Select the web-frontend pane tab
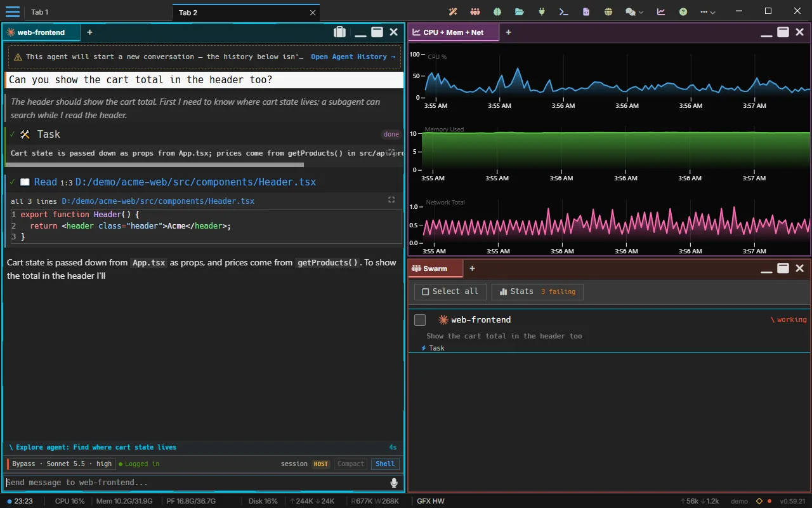812x508 pixels. click(x=42, y=32)
